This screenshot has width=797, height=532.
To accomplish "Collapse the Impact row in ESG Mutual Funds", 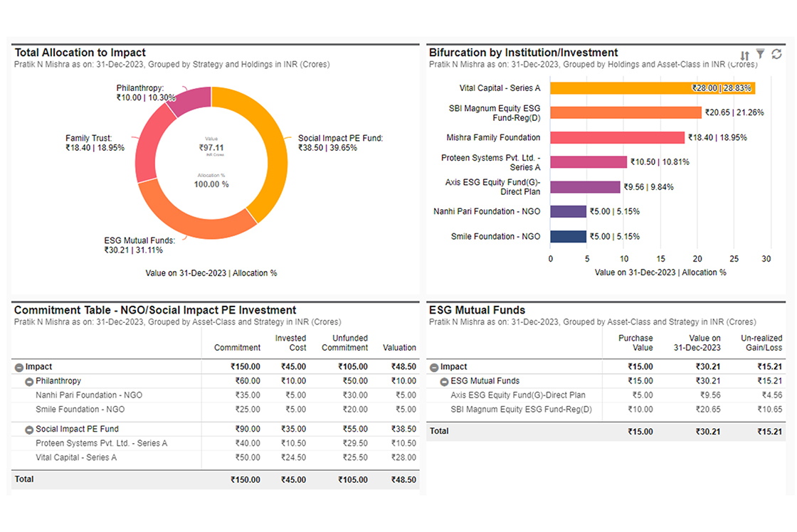I will [x=433, y=367].
